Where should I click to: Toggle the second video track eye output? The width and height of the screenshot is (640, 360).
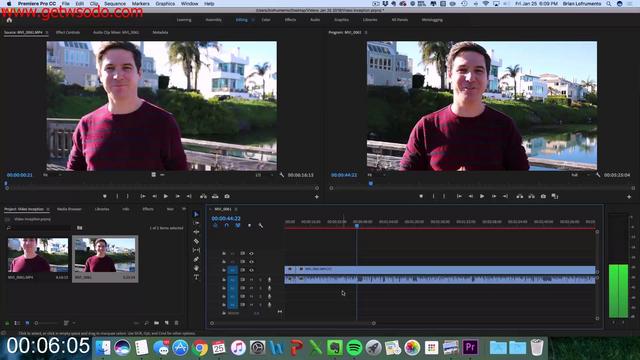[x=251, y=262]
